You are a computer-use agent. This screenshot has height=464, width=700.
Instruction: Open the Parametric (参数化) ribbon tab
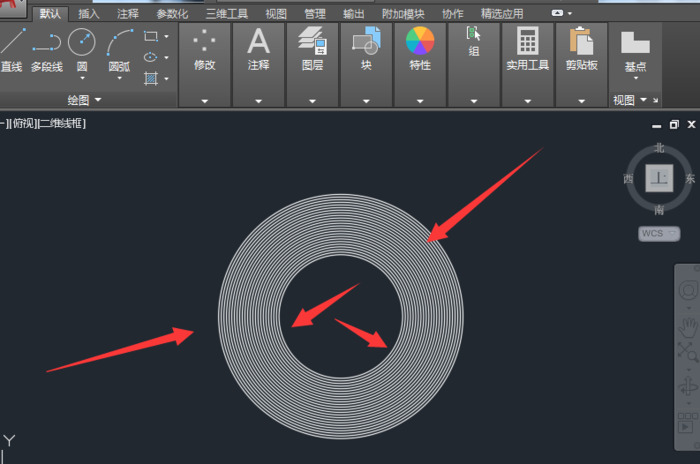coord(172,14)
